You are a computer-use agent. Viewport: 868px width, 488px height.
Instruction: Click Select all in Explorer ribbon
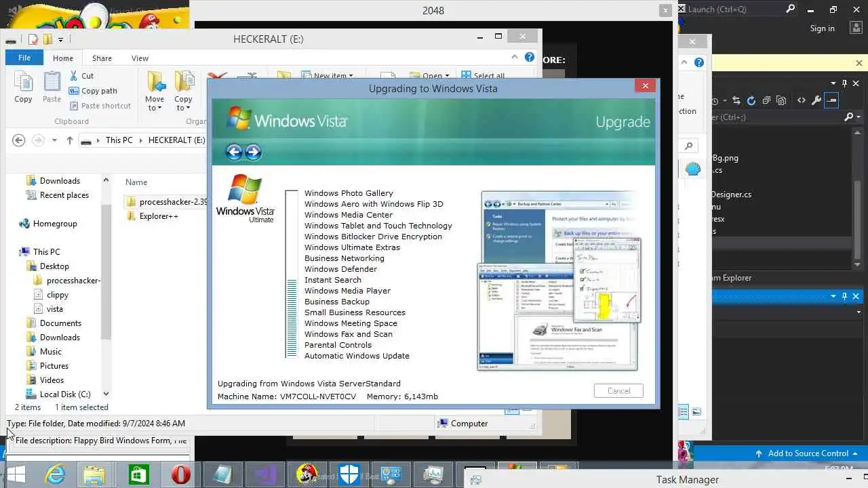click(483, 76)
